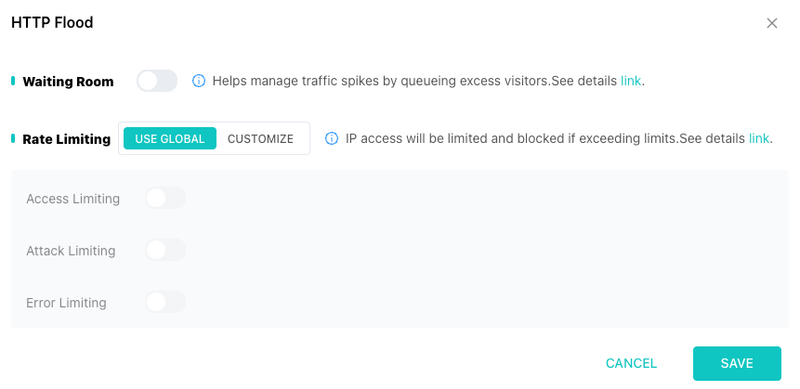
Task: Click the Access Limiting label text
Action: pos(73,199)
